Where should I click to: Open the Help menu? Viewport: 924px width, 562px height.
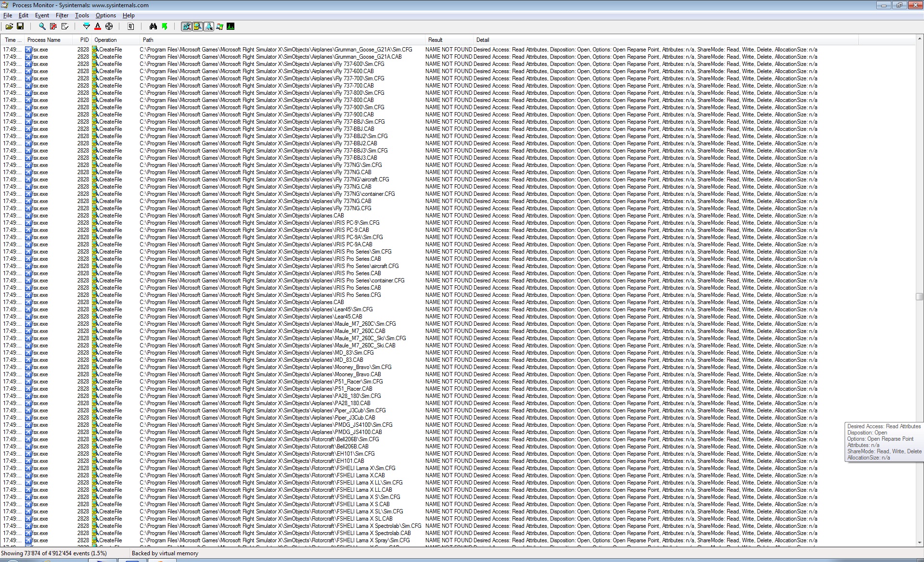128,15
